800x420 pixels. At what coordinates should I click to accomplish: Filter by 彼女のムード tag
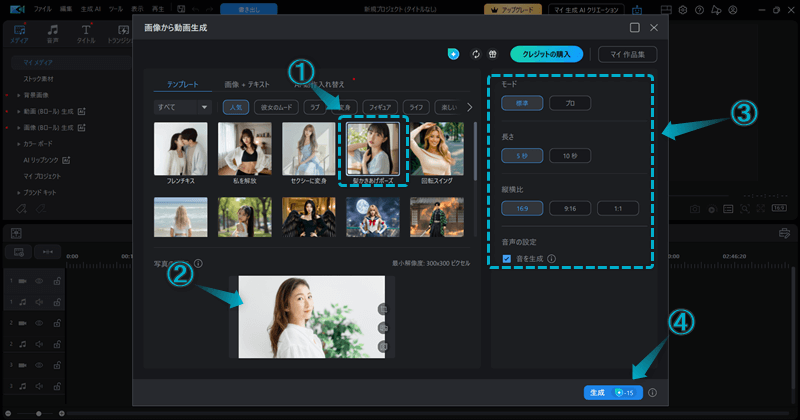[x=277, y=107]
